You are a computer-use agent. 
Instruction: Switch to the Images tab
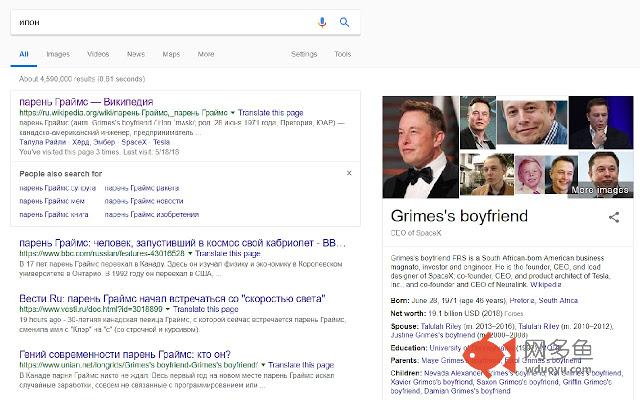tap(58, 54)
